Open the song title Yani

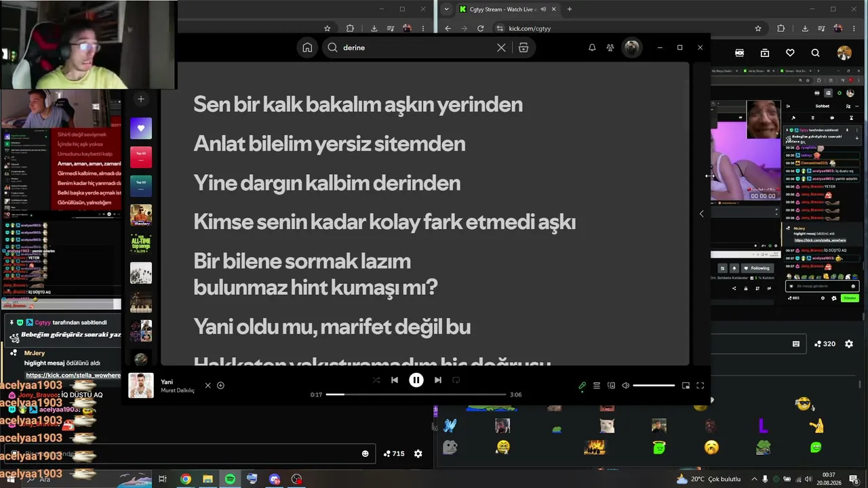pyautogui.click(x=167, y=382)
